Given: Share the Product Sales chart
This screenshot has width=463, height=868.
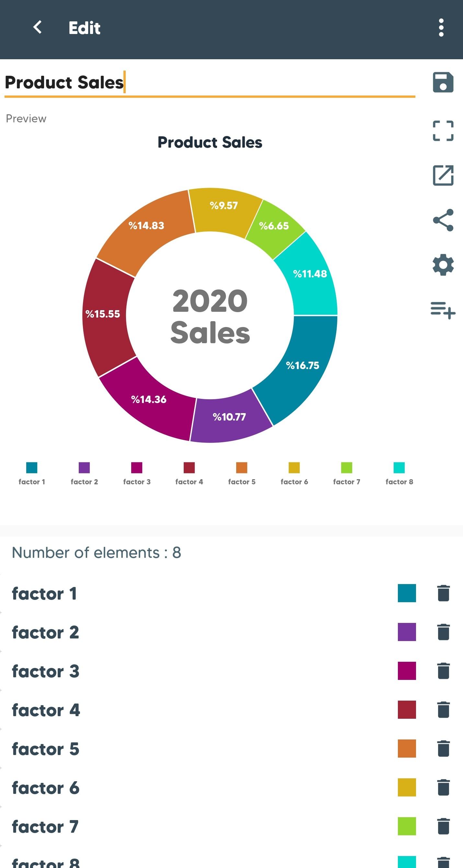Looking at the screenshot, I should click(x=443, y=220).
